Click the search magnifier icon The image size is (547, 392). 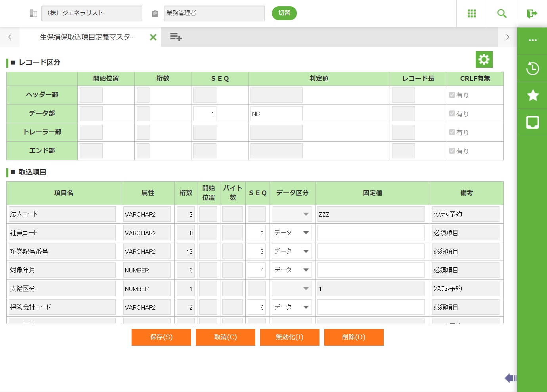(x=502, y=13)
